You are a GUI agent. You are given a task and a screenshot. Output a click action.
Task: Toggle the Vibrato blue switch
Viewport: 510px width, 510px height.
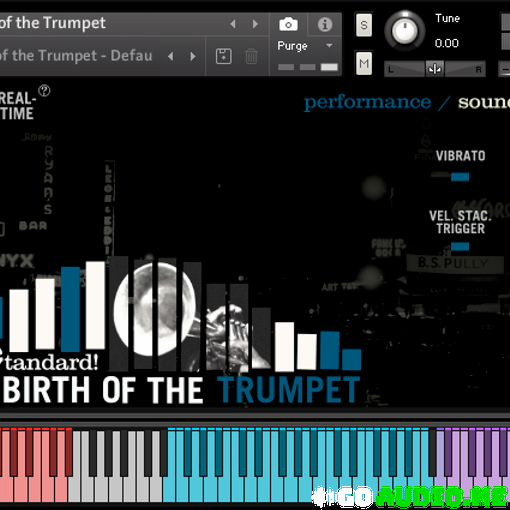(x=460, y=177)
